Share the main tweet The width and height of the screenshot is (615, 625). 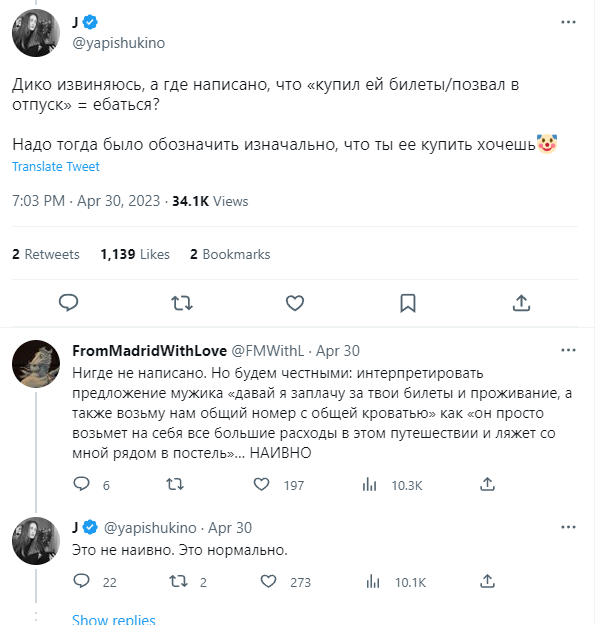521,302
